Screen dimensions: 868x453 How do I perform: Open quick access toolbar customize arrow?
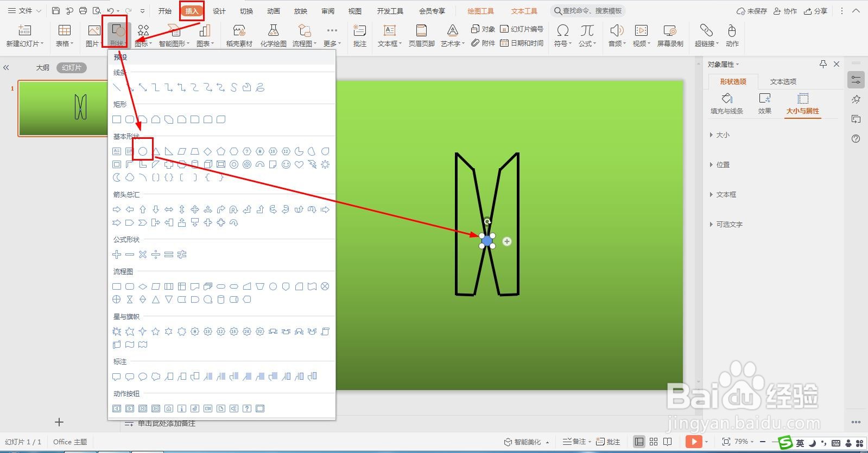(142, 11)
